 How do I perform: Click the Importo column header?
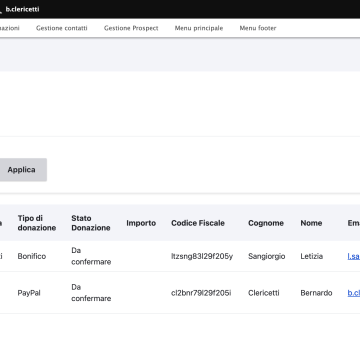point(141,223)
